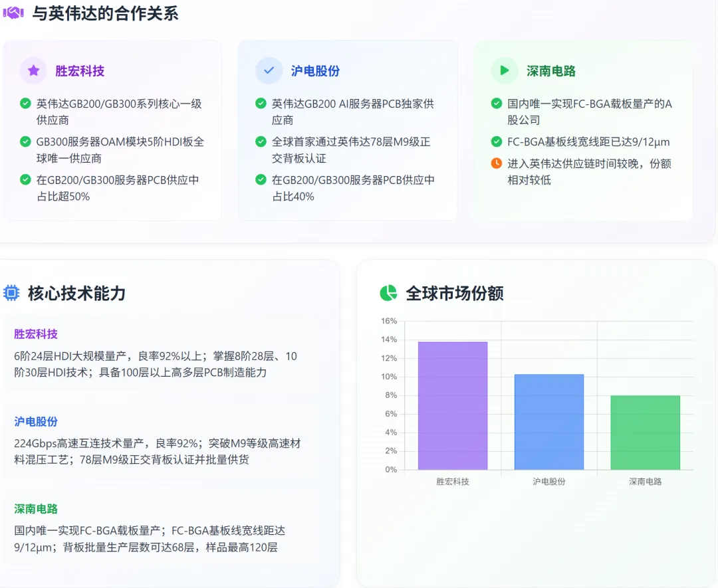
Task: Click green check next to AI服务器PCB独家供应商
Action: click(x=261, y=104)
